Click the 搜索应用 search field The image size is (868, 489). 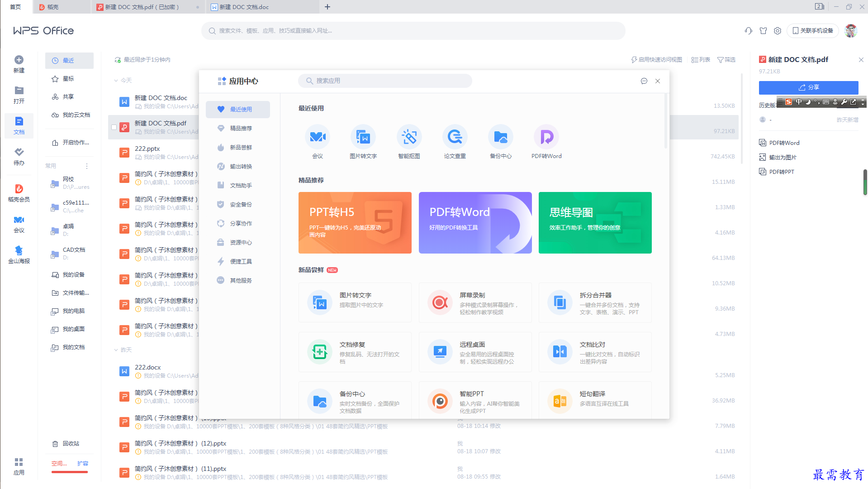385,81
